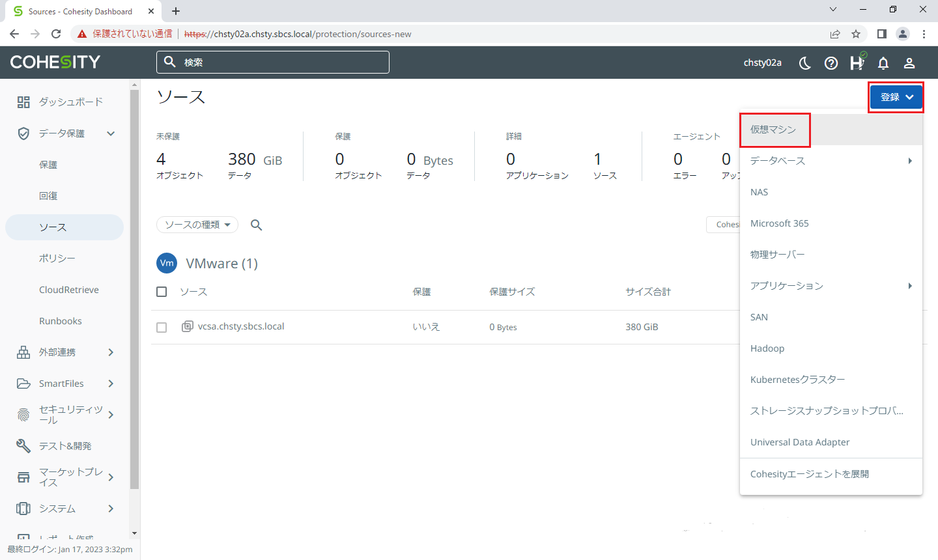This screenshot has width=938, height=560.
Task: Select Universal Data Adapter menu entry
Action: (831, 442)
